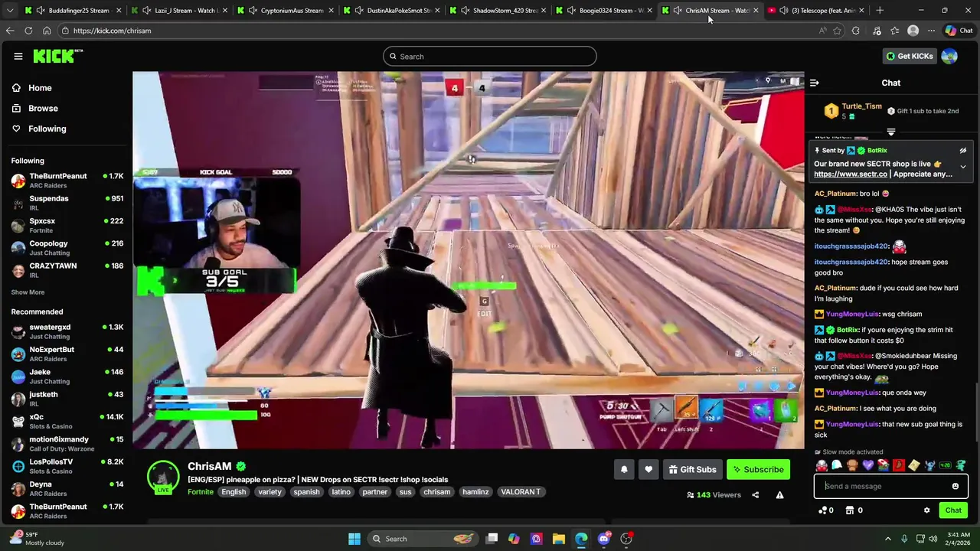Open CRAZYTAWN channel in sidebar
Viewport: 980px width, 551px height.
point(67,270)
